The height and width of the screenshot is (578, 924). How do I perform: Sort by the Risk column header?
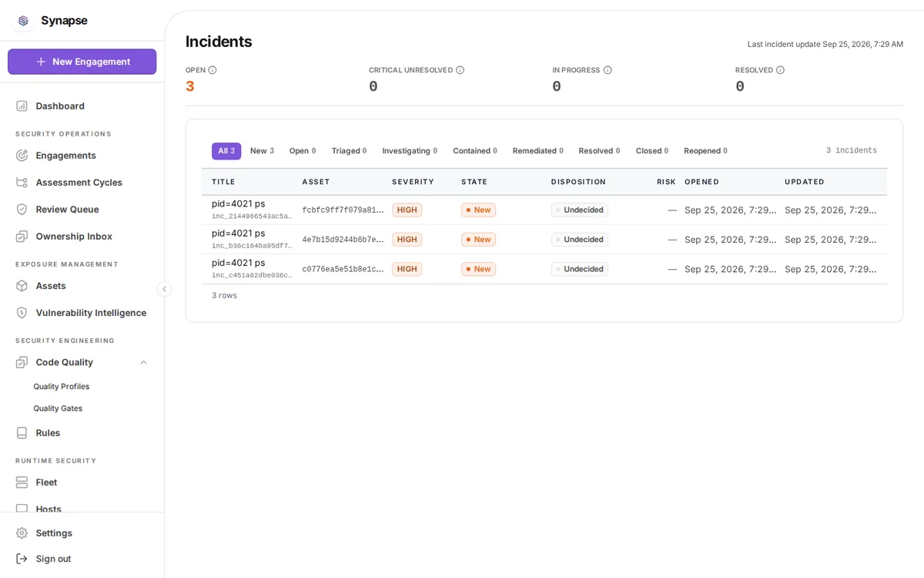[666, 182]
